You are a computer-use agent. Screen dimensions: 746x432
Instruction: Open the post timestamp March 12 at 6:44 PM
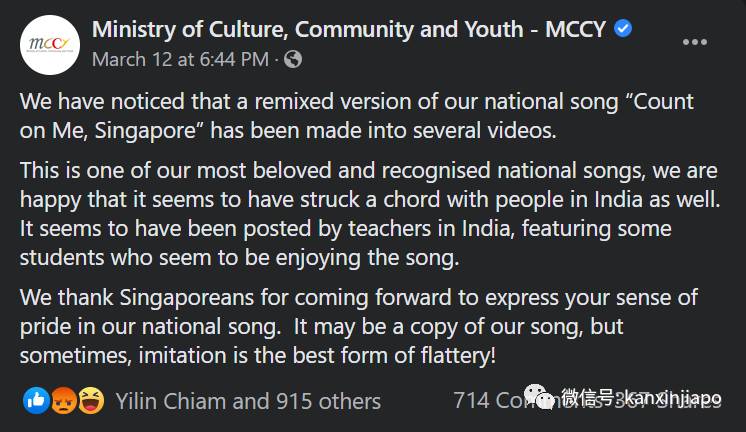coord(180,60)
